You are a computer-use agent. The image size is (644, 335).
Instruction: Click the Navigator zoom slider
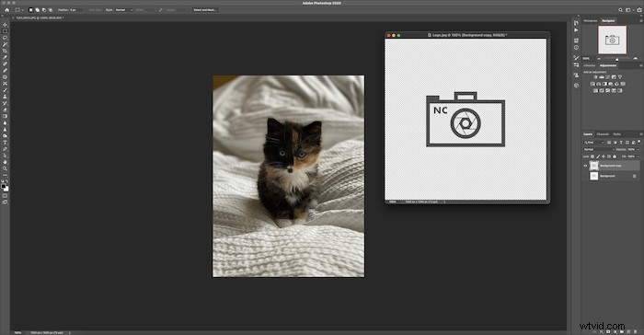(616, 58)
